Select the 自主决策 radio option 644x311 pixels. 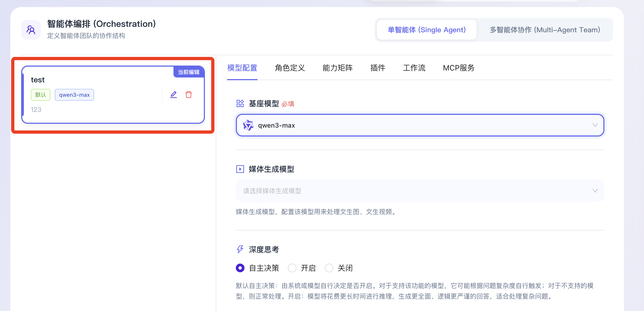[x=240, y=268]
